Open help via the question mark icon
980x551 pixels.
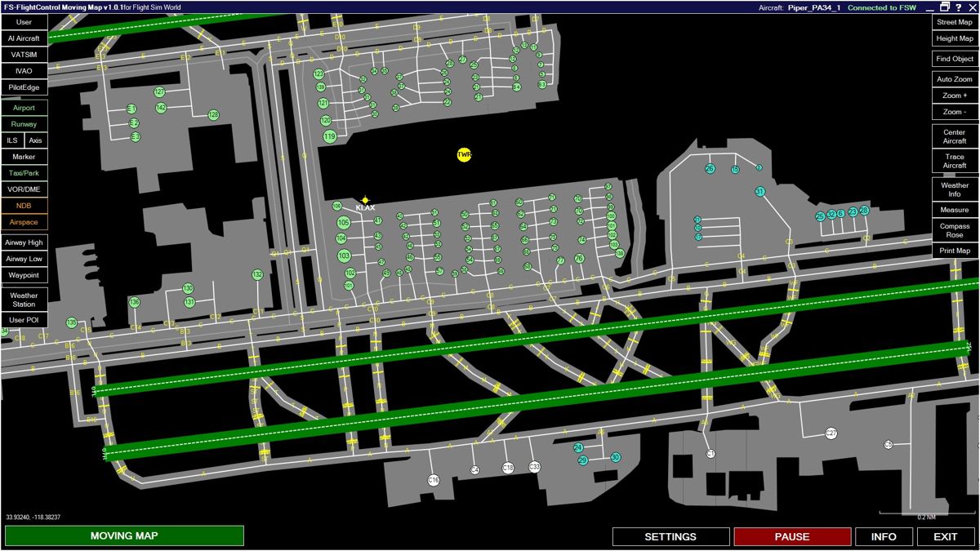point(958,7)
